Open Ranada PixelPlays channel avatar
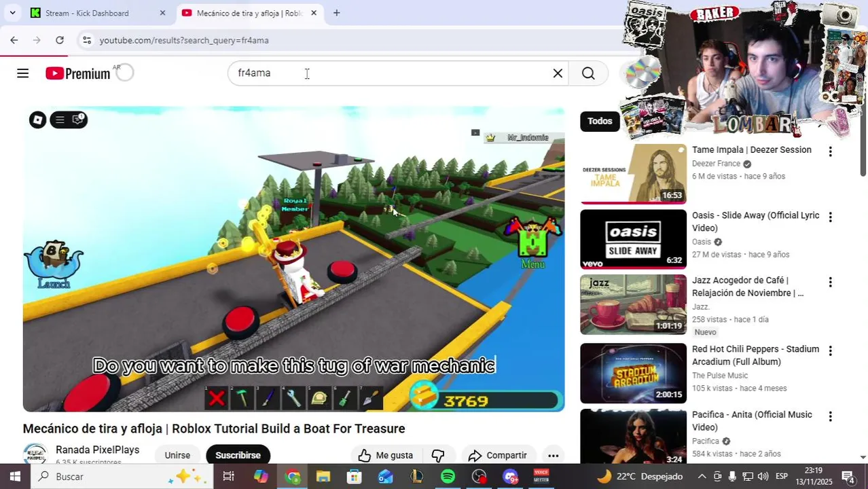This screenshot has height=489, width=868. [35, 454]
